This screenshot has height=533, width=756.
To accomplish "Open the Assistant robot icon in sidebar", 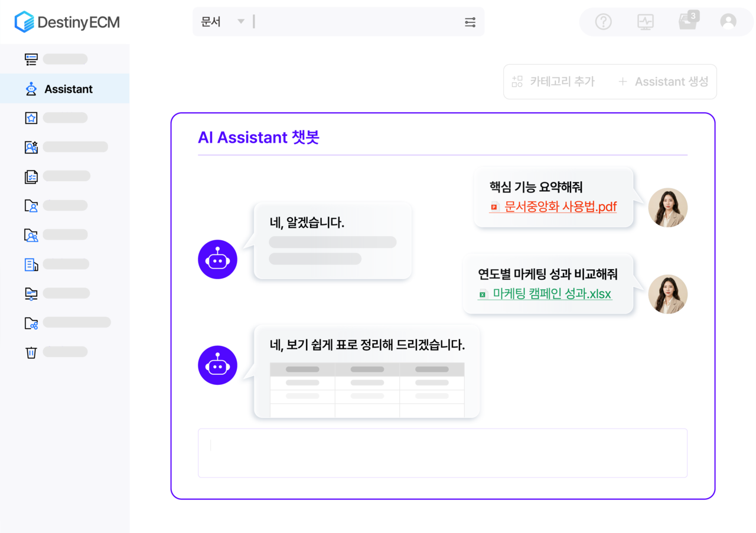I will point(31,89).
